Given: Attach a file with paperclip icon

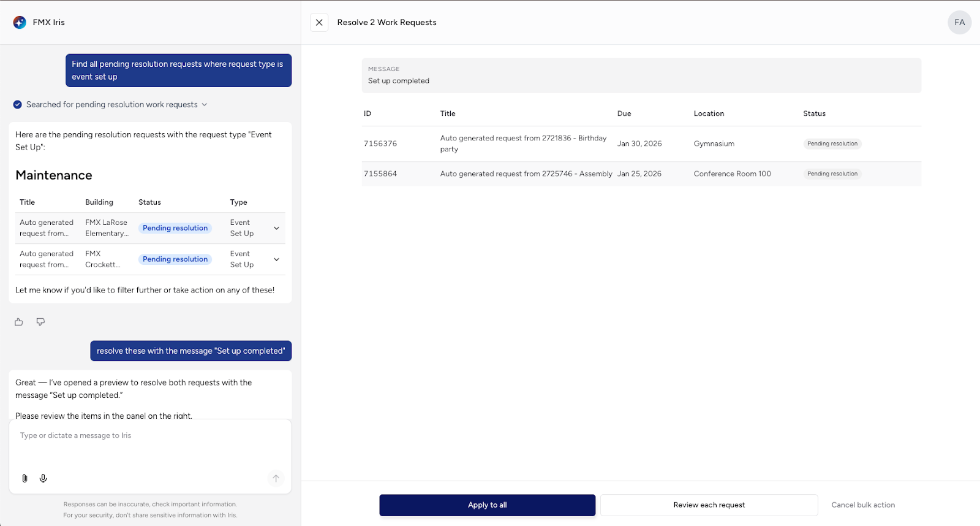Looking at the screenshot, I should 24,478.
